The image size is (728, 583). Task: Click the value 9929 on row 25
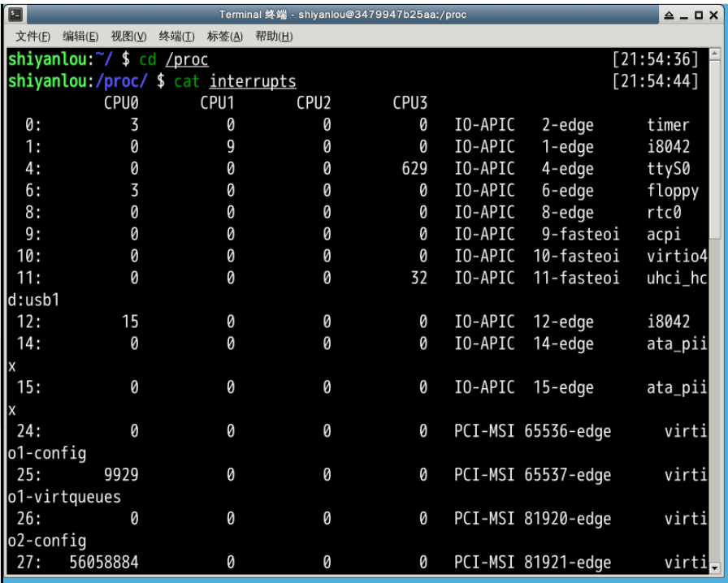click(121, 475)
